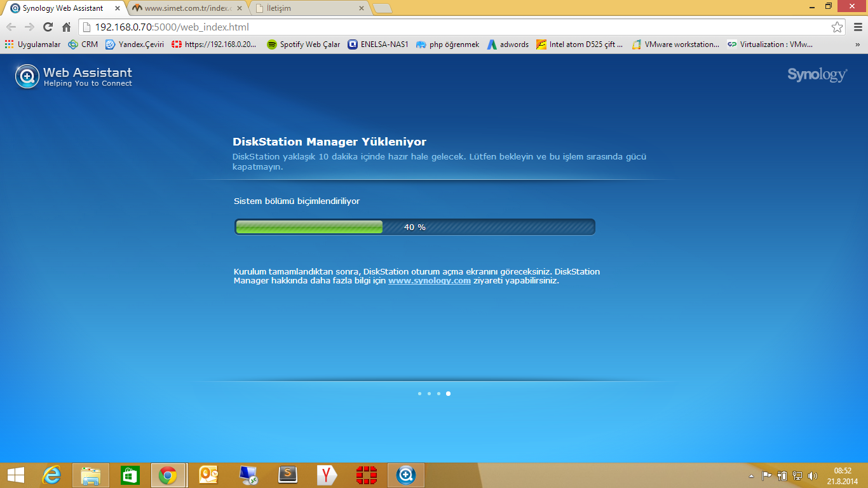Open the Chrome hamburger menu
This screenshot has width=868, height=488.
[855, 27]
